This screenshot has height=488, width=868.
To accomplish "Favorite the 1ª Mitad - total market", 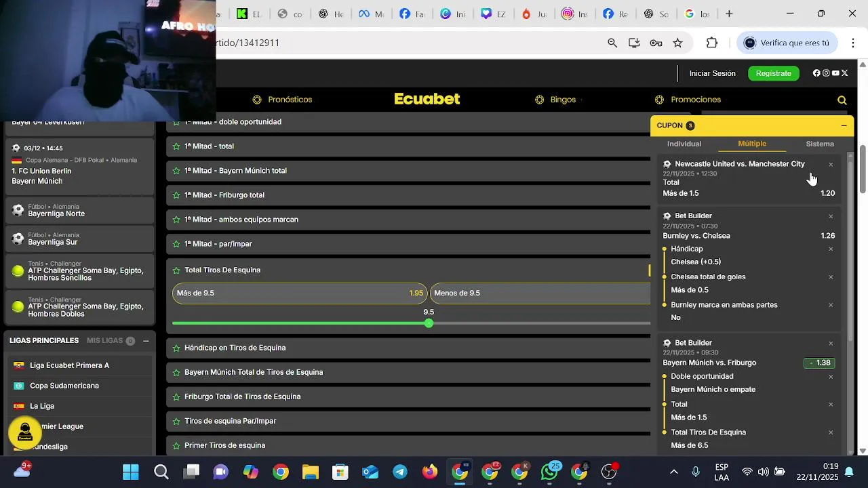I will click(176, 146).
